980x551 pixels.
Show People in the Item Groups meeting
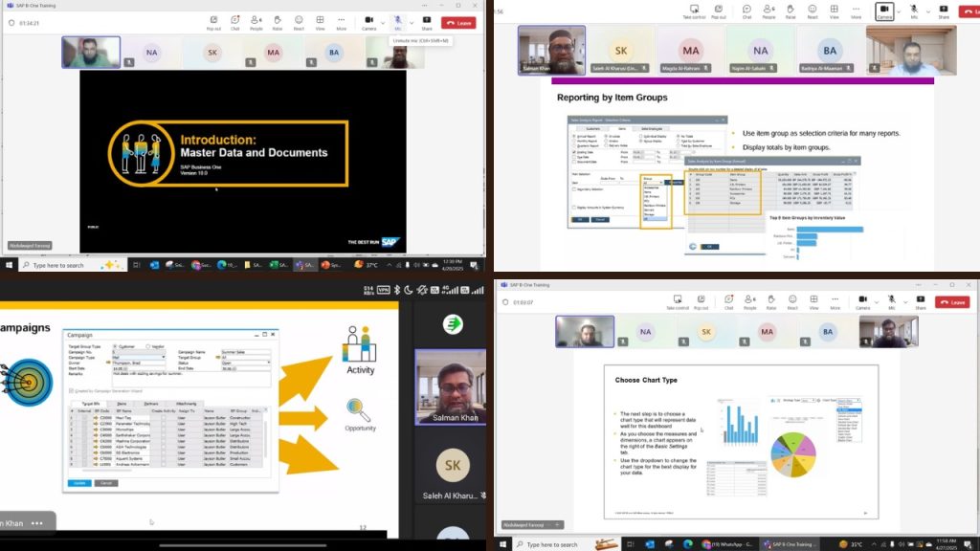click(768, 11)
